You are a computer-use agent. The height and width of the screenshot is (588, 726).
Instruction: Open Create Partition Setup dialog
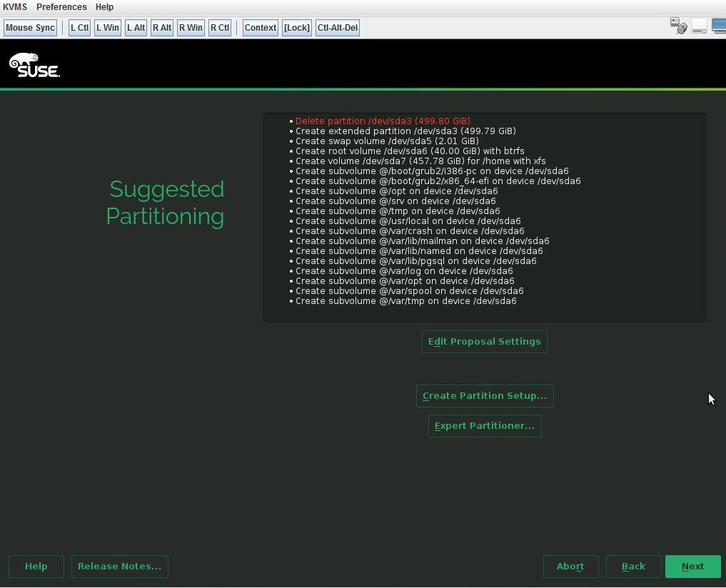485,395
